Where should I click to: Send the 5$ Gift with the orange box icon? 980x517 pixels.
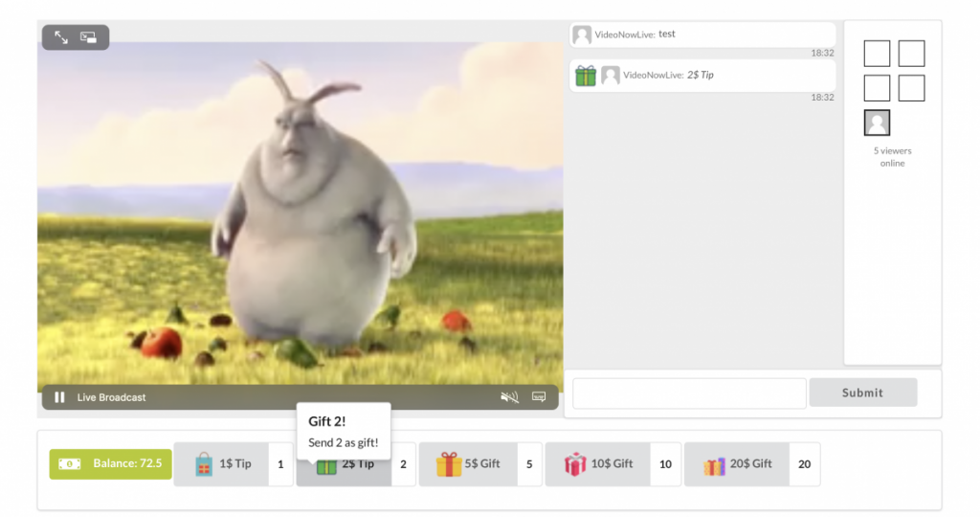[x=468, y=463]
